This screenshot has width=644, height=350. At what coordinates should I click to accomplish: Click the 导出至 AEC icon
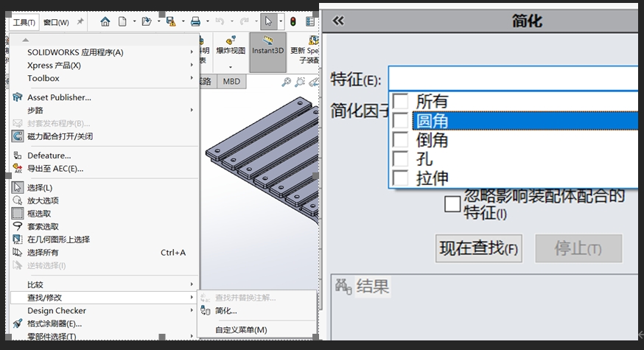[x=17, y=169]
